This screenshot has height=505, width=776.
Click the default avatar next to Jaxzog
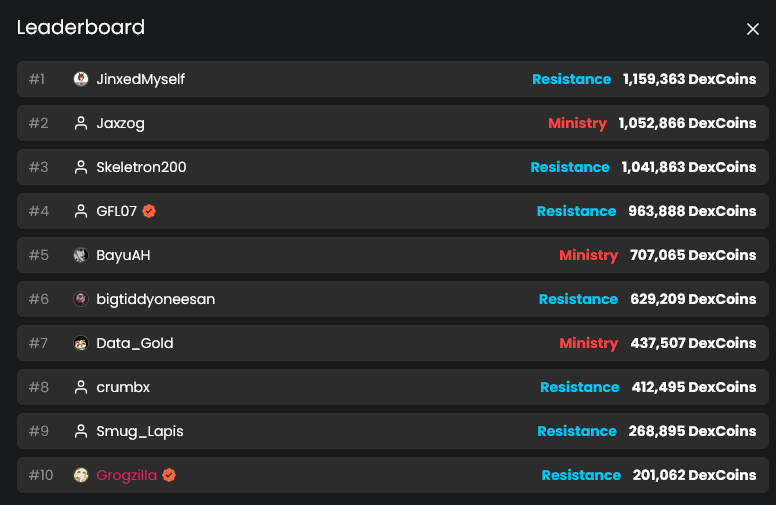tap(81, 123)
